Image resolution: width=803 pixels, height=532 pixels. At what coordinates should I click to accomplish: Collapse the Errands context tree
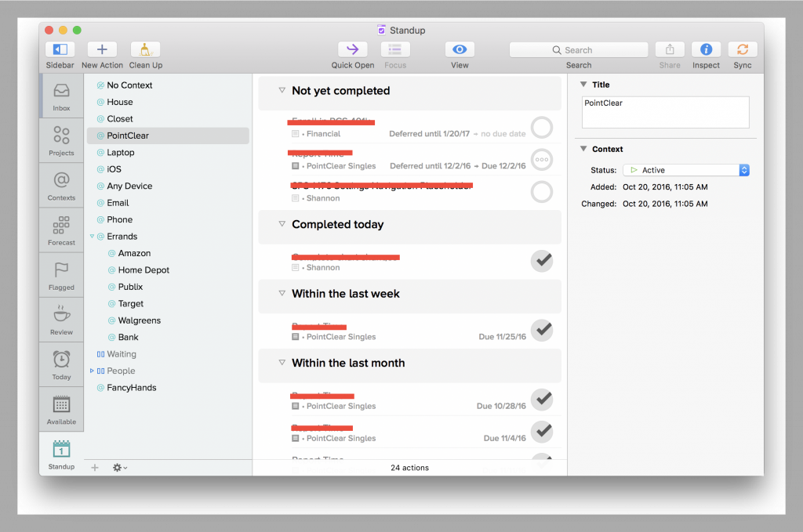point(92,237)
